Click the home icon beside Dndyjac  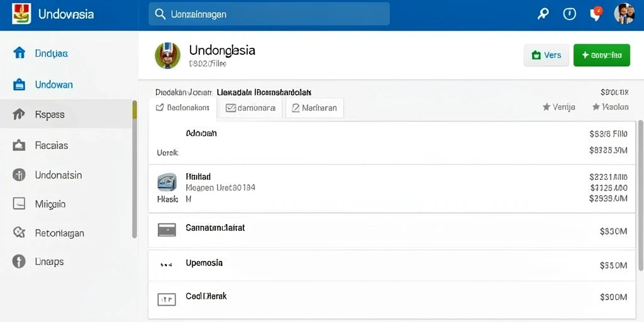19,53
